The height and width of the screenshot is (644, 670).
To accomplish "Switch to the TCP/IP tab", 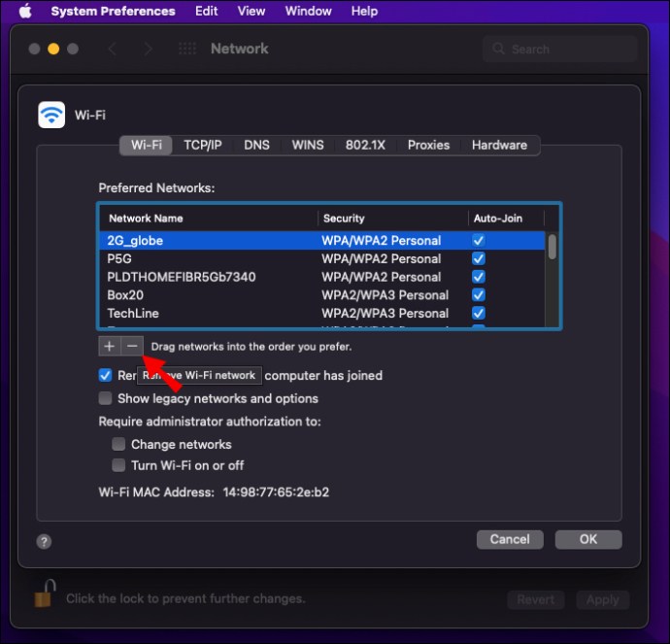I will pyautogui.click(x=203, y=146).
